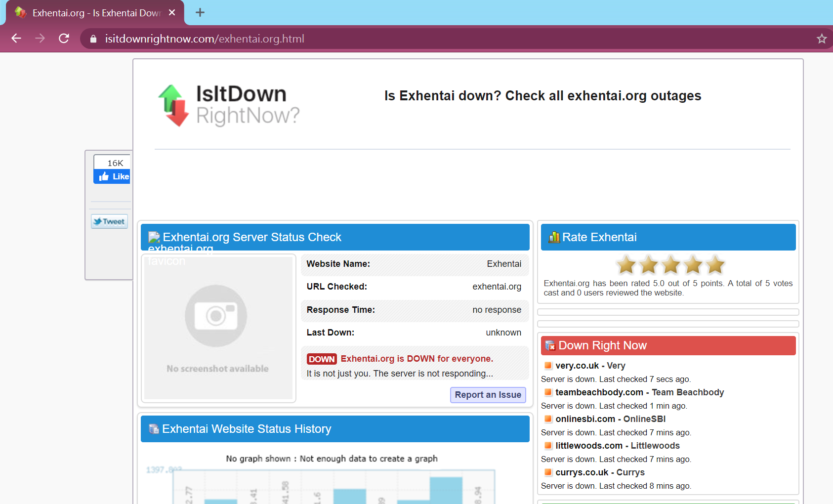Click the orange icon beside littlewoods.com
Image resolution: width=833 pixels, height=504 pixels.
point(548,446)
